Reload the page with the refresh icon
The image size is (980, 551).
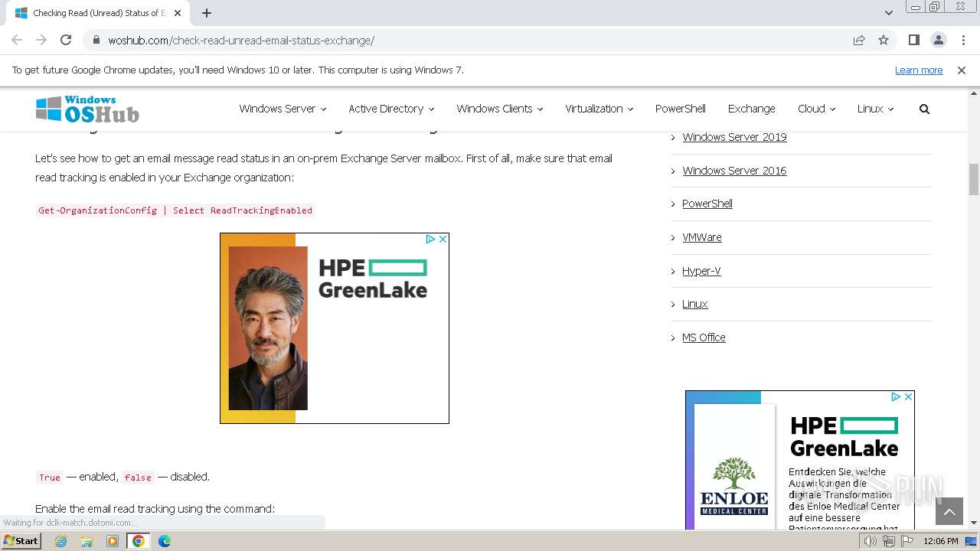[66, 40]
